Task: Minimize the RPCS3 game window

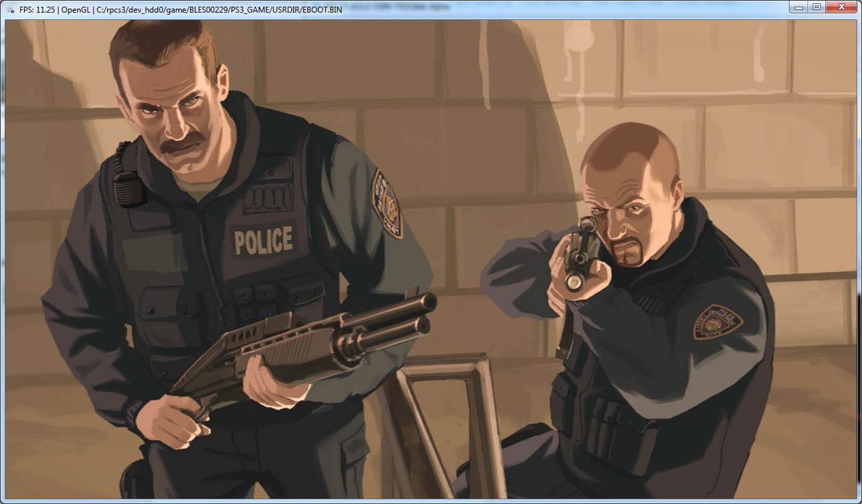Action: coord(799,7)
